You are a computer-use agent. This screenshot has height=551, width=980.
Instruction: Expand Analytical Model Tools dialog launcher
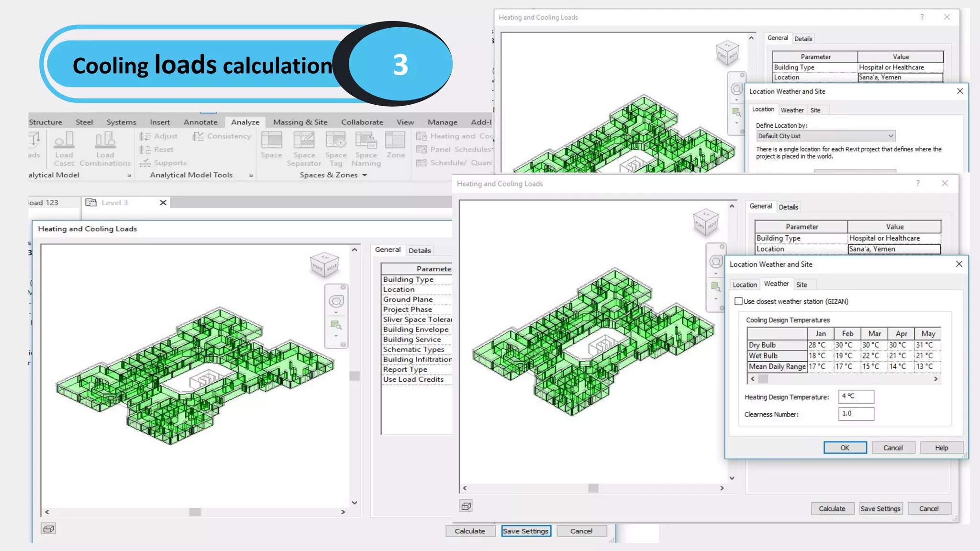click(x=251, y=176)
